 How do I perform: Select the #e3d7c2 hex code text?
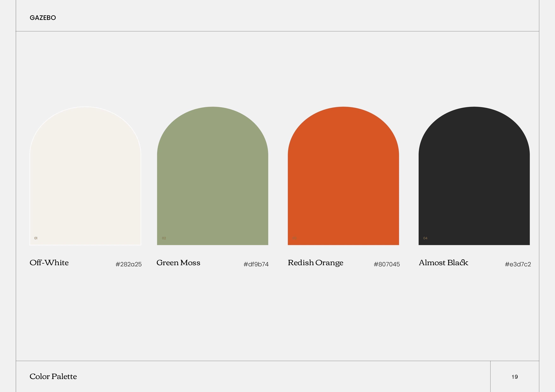[518, 264]
